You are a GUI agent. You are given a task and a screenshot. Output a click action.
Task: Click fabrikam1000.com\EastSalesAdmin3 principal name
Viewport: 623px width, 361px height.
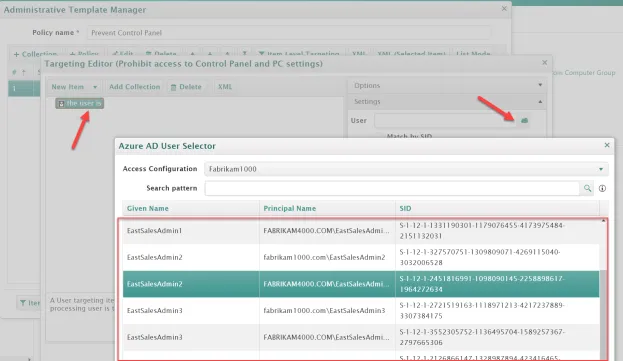click(324, 311)
